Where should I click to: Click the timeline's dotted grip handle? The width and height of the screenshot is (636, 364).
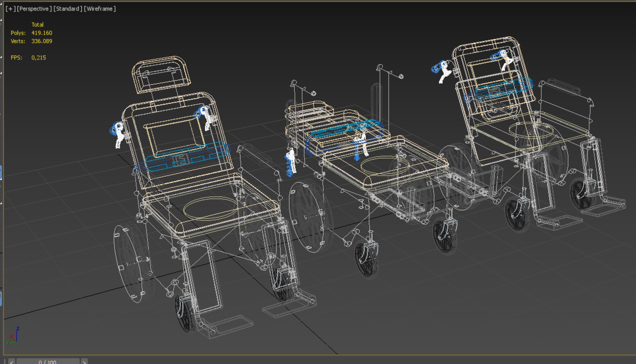point(5,361)
